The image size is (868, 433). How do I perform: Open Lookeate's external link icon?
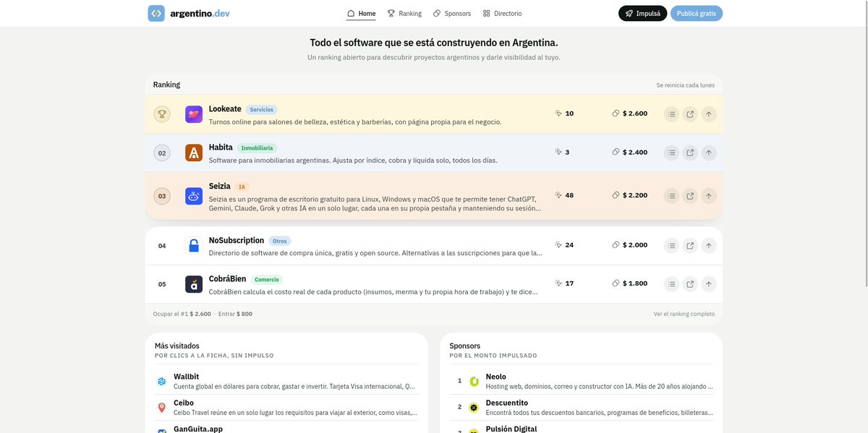[x=690, y=113]
